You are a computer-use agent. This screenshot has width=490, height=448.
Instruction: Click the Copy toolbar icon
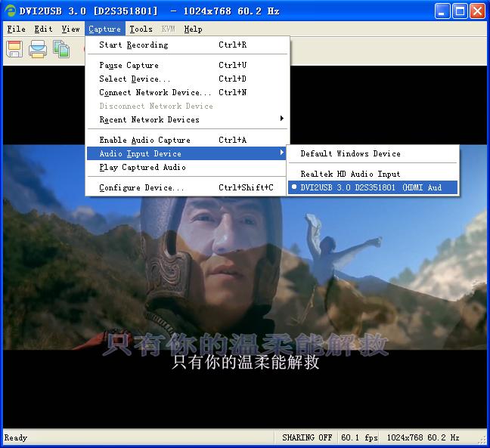click(x=61, y=49)
